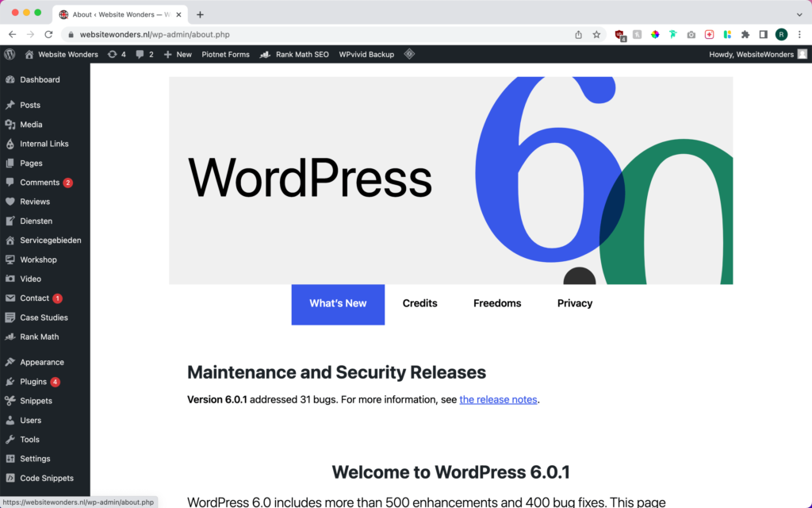The width and height of the screenshot is (812, 508).
Task: Open the Freedoms tab
Action: (x=497, y=304)
